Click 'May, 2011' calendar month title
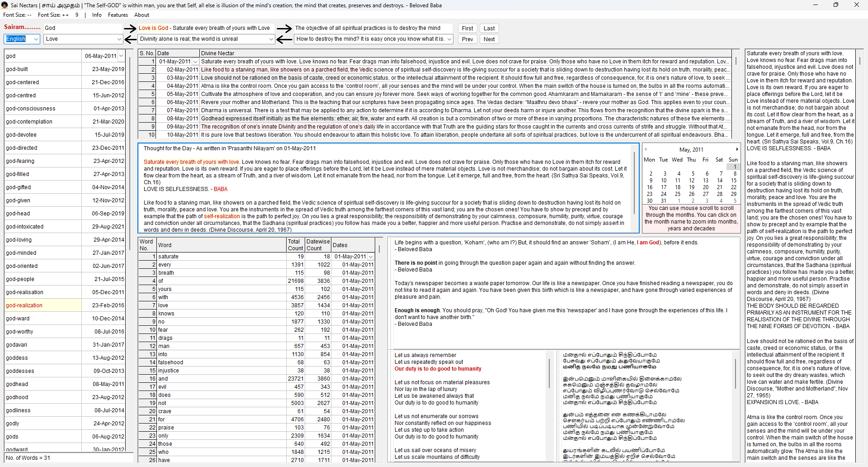The width and height of the screenshot is (868, 467). [x=691, y=150]
